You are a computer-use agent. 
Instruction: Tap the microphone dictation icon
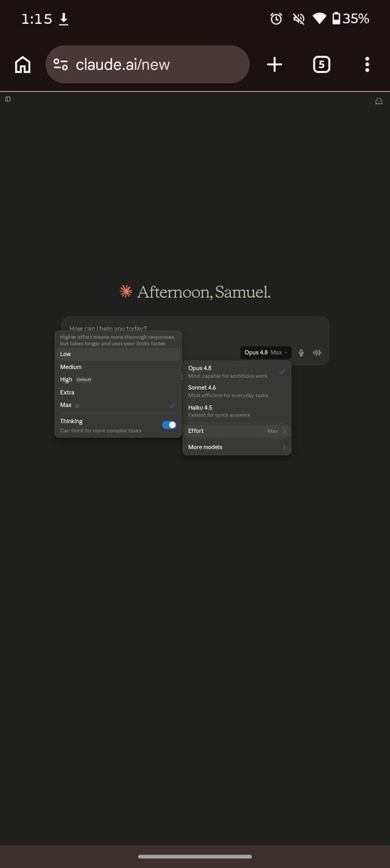coord(301,352)
